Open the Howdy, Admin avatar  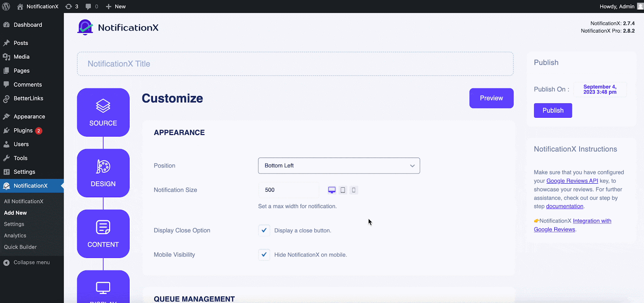pyautogui.click(x=640, y=6)
